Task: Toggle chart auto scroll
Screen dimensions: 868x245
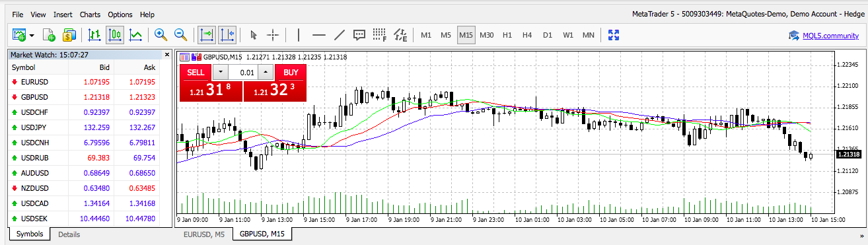Action: pyautogui.click(x=206, y=35)
